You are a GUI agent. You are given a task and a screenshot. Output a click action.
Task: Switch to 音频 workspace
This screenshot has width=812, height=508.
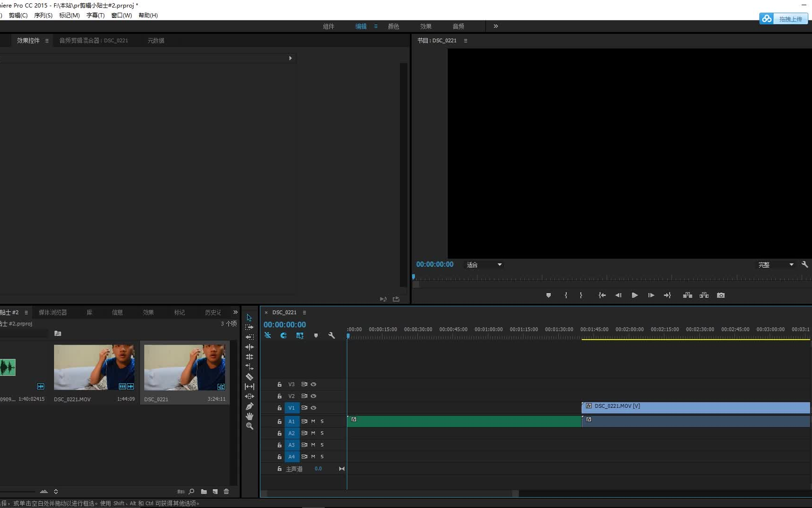pyautogui.click(x=458, y=26)
